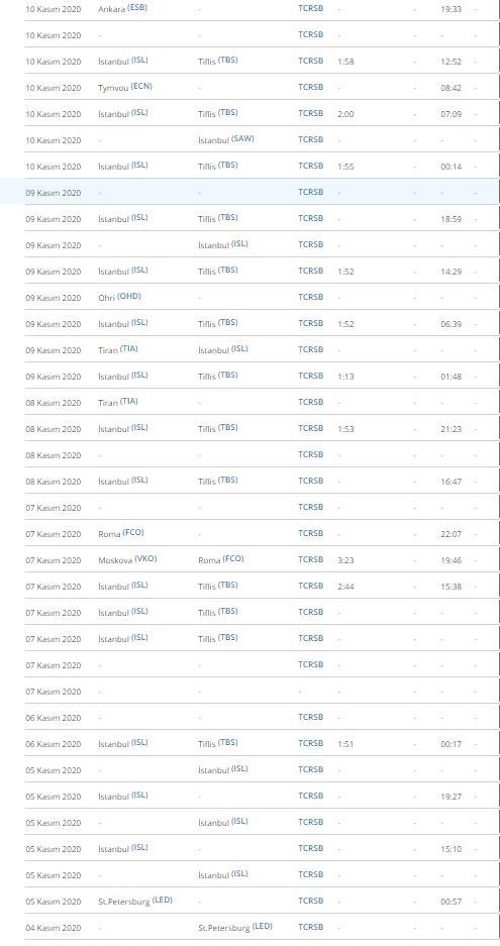Click Tiflis (TBS) in the row timed 12:52
The width and height of the screenshot is (500, 946).
pyautogui.click(x=218, y=61)
